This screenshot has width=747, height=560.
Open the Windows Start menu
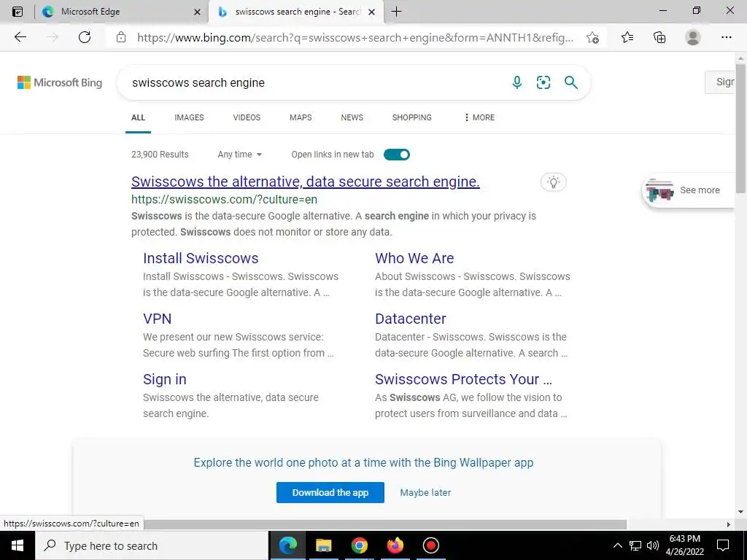pyautogui.click(x=18, y=545)
